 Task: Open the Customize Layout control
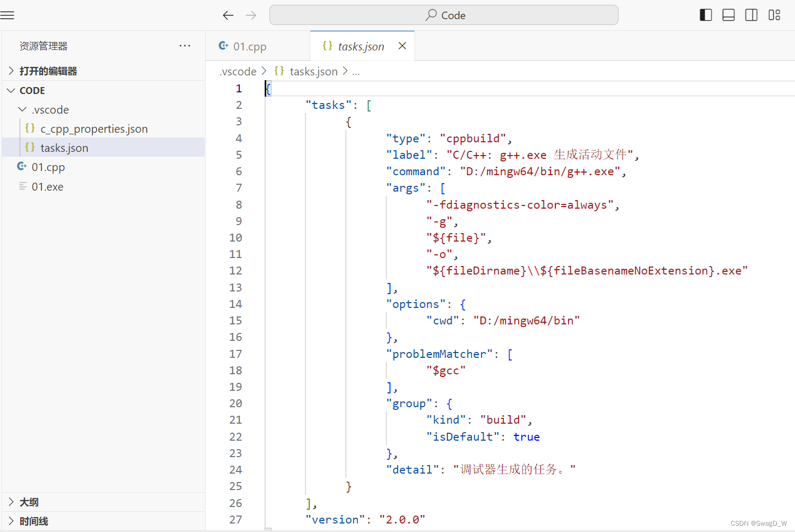click(x=774, y=15)
